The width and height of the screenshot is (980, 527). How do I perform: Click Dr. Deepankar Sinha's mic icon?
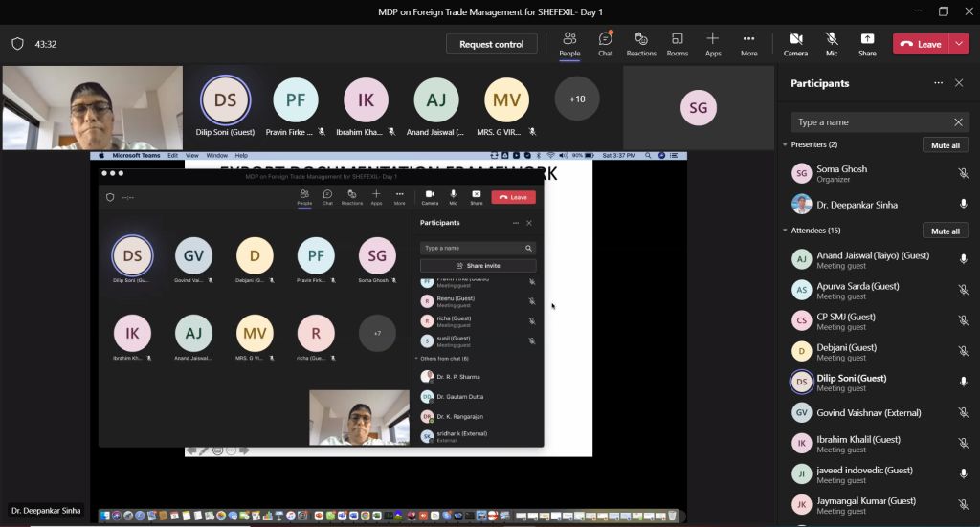pyautogui.click(x=963, y=204)
